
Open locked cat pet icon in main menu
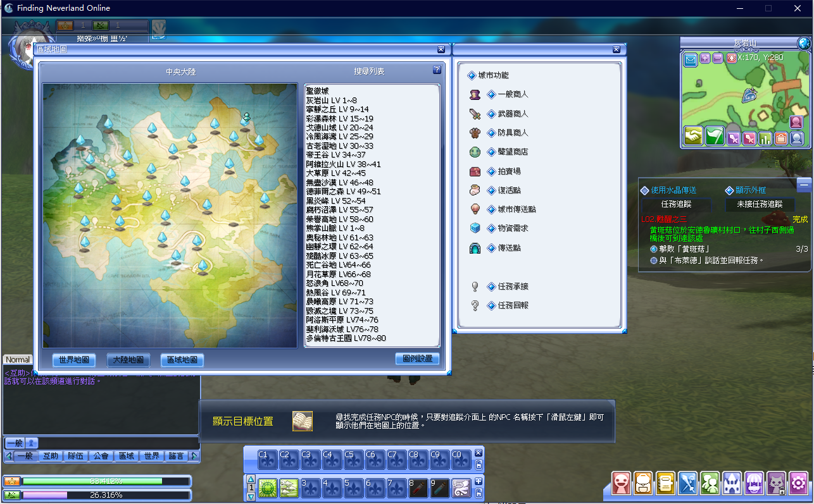point(776,482)
